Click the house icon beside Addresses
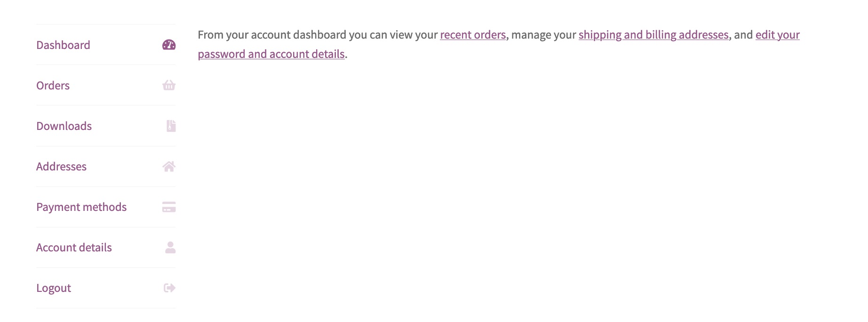This screenshot has height=322, width=868. pyautogui.click(x=169, y=166)
